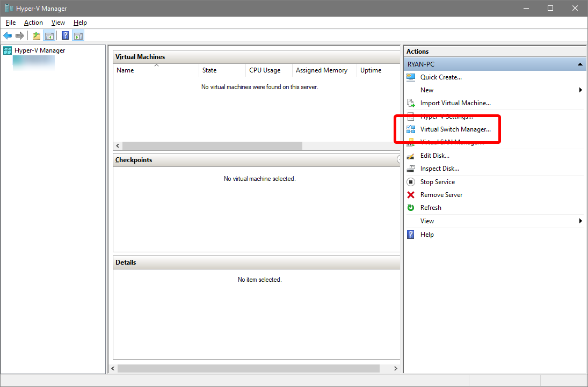Click "No virtual machines were found" message
This screenshot has height=387, width=588.
pyautogui.click(x=259, y=87)
